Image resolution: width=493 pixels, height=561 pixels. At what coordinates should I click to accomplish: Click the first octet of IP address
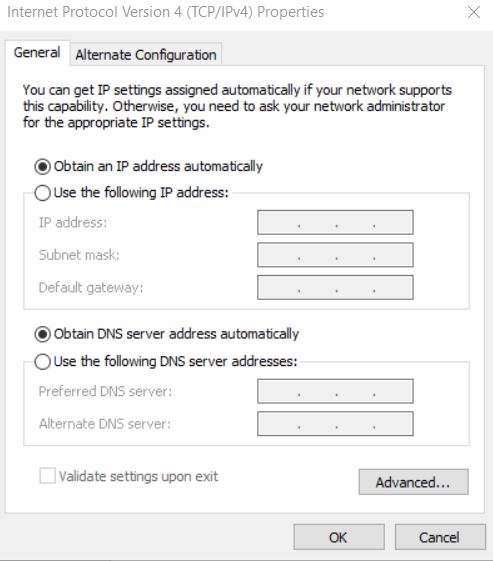[278, 223]
